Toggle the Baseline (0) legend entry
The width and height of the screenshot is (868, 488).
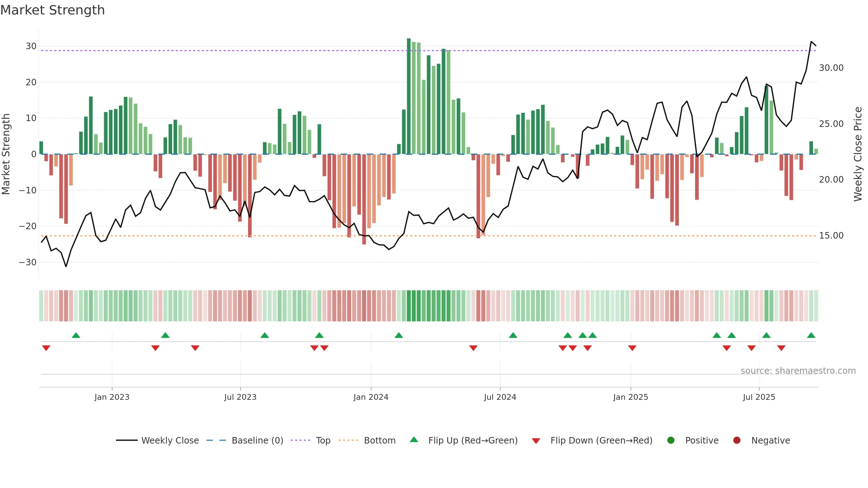click(x=245, y=440)
